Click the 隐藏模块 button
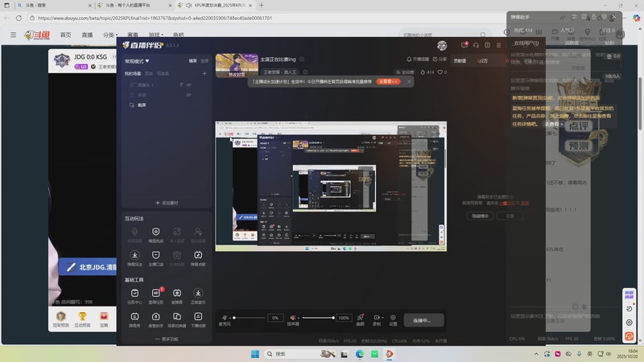Image resolution: width=644 pixels, height=362 pixels. pos(480,216)
